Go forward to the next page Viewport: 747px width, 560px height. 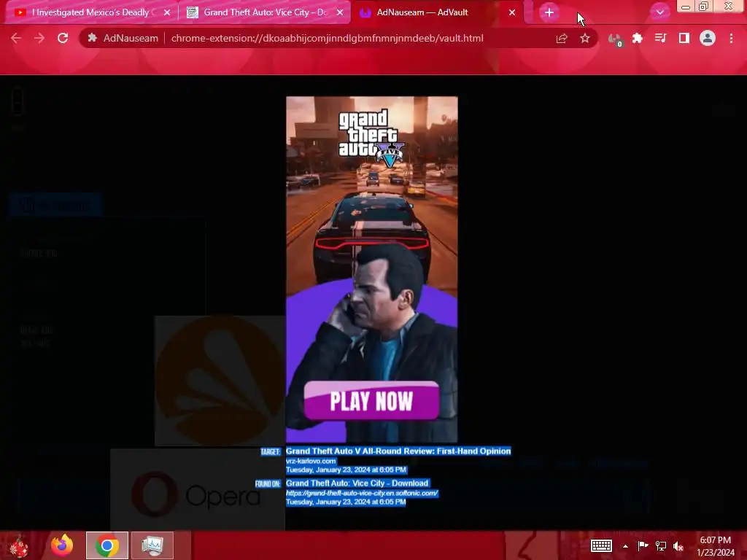tap(39, 38)
